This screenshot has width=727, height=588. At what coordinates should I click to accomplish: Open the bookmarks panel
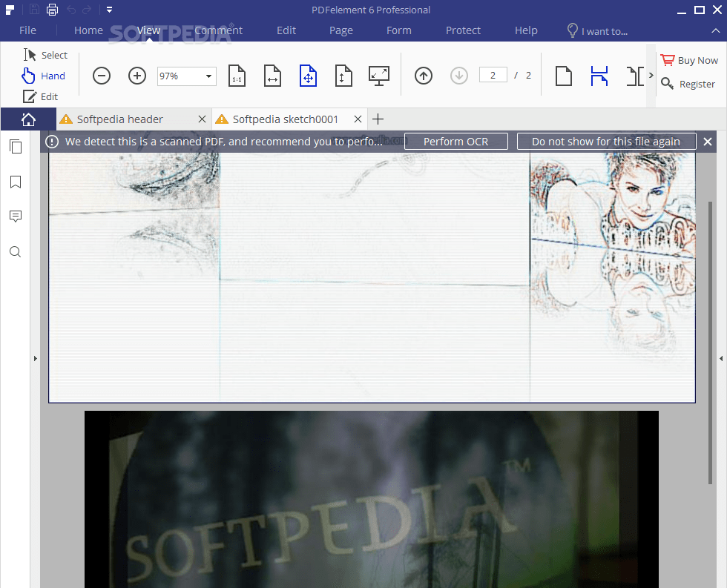(16, 182)
